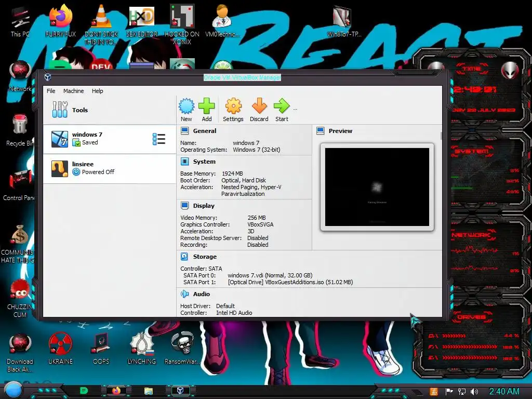Click the Display section header

tap(204, 206)
